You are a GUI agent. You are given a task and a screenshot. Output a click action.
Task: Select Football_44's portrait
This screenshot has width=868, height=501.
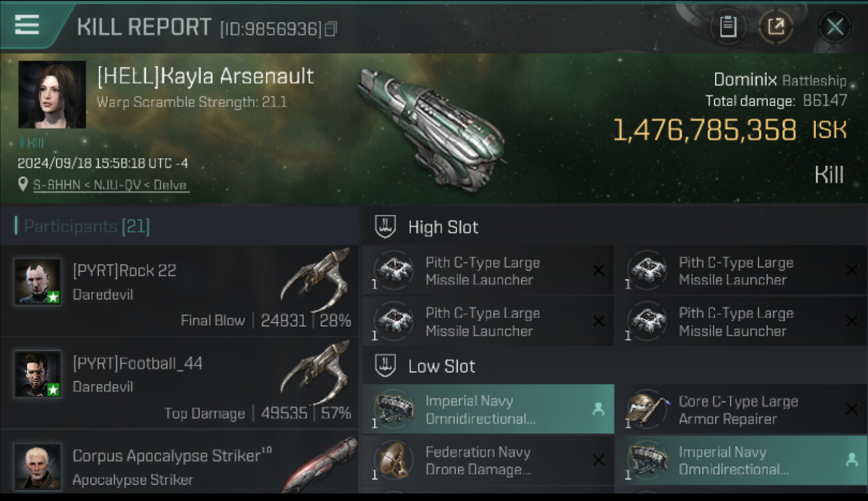(37, 373)
